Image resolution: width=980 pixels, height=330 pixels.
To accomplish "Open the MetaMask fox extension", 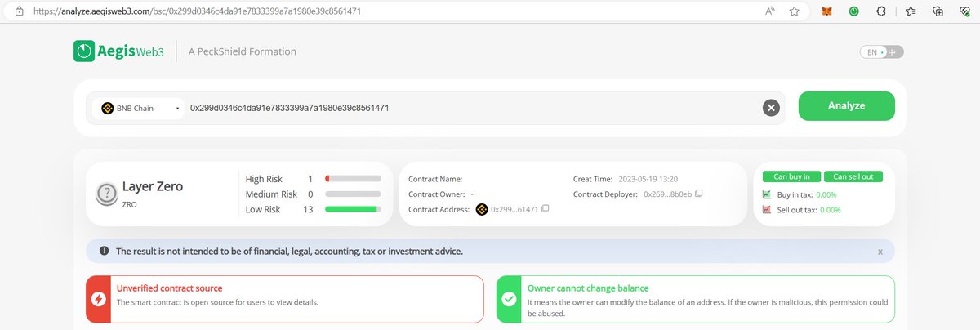I will 827,11.
